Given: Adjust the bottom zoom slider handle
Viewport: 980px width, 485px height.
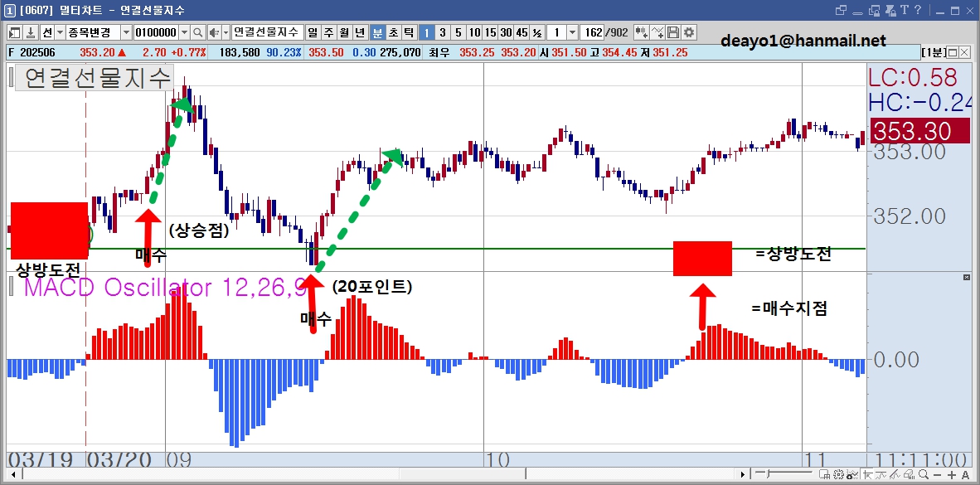Looking at the screenshot, I should (x=768, y=473).
